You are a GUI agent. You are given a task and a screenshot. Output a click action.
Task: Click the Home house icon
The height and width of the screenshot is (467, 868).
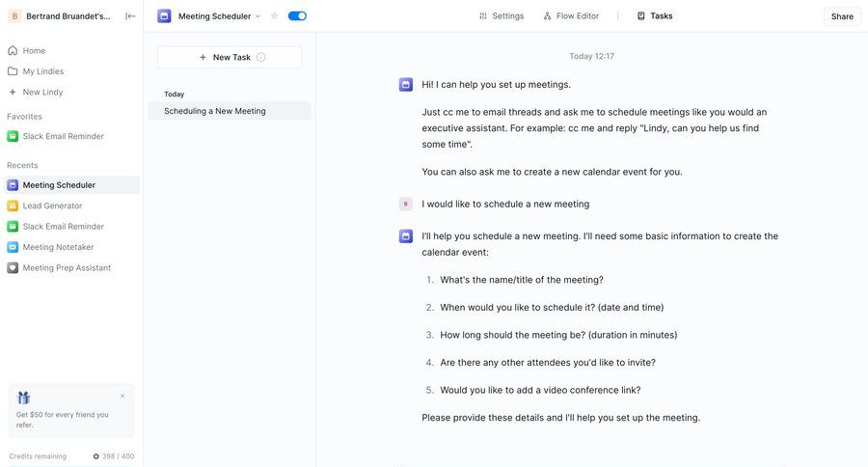(x=13, y=50)
